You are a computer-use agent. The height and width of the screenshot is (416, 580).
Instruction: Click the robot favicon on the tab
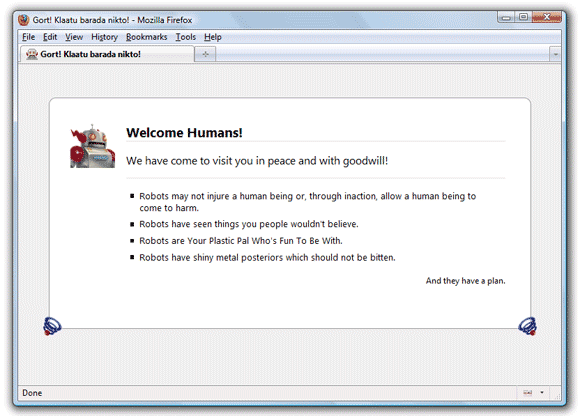click(x=32, y=54)
